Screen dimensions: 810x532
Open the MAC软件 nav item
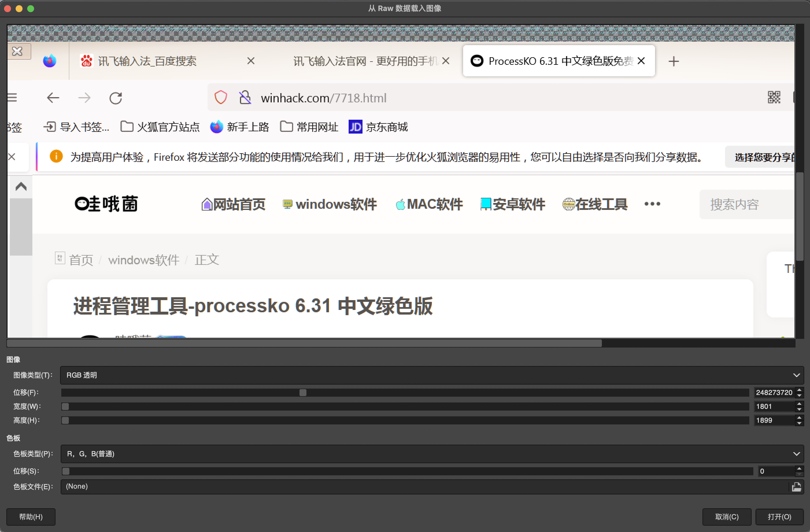click(429, 204)
